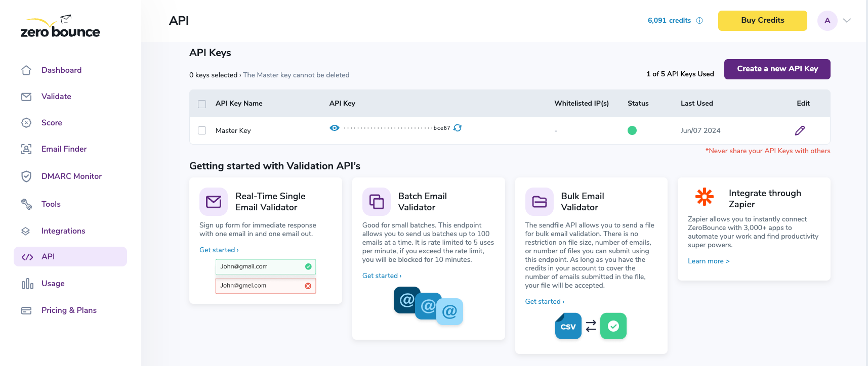Click the Score badge icon
868x366 pixels.
click(26, 123)
